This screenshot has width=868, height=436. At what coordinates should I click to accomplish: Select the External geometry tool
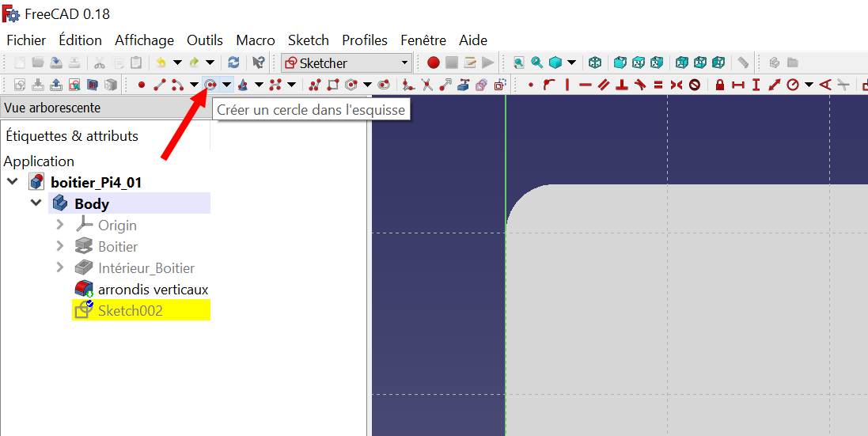click(464, 85)
